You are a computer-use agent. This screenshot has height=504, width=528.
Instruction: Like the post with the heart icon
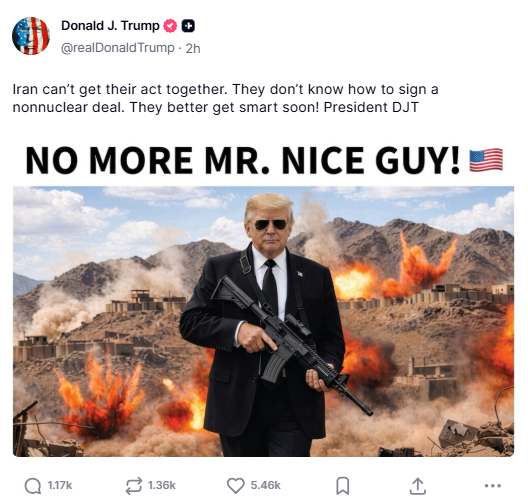[235, 486]
